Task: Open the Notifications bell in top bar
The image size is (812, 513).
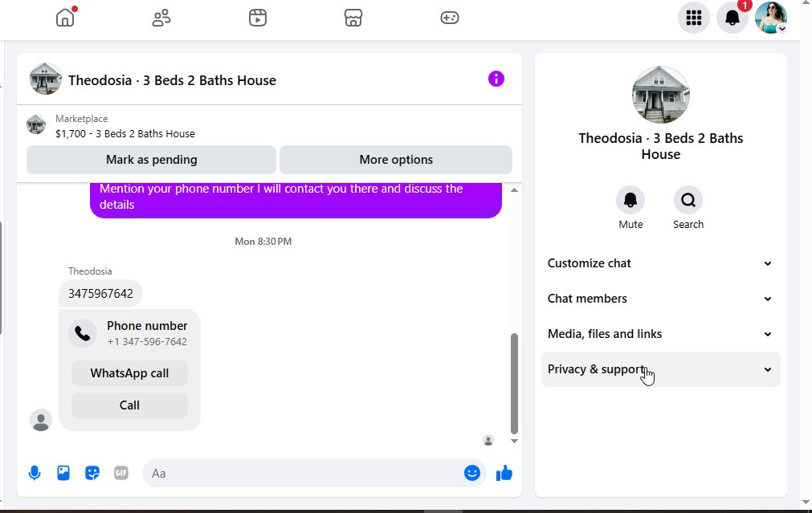Action: (x=732, y=18)
